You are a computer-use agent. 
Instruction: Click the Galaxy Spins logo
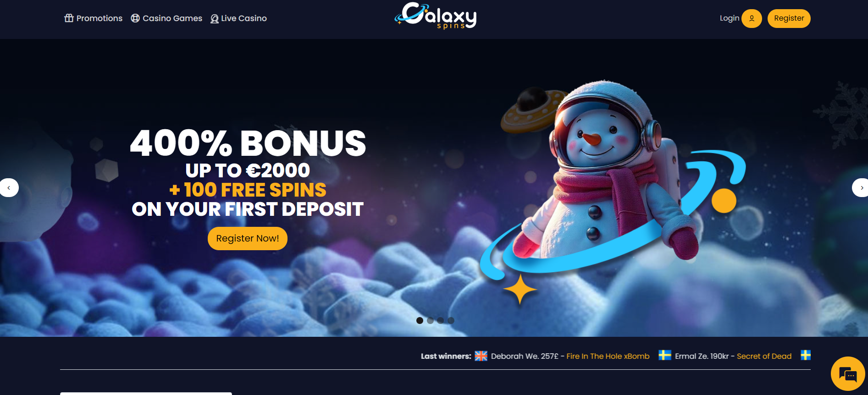436,16
